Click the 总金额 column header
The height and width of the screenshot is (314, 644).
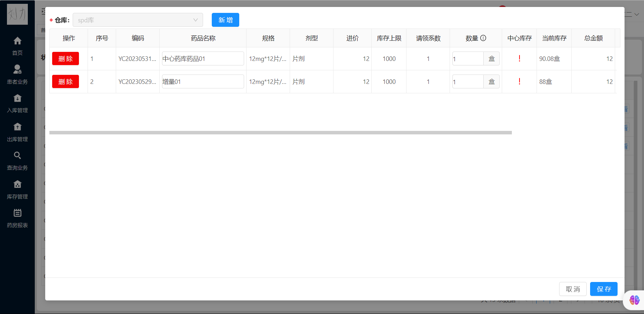click(x=593, y=38)
